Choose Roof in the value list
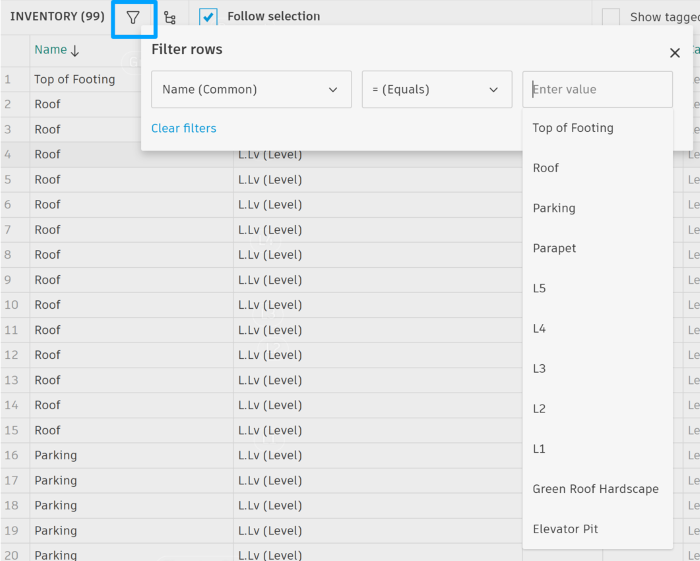The width and height of the screenshot is (700, 561). (546, 168)
